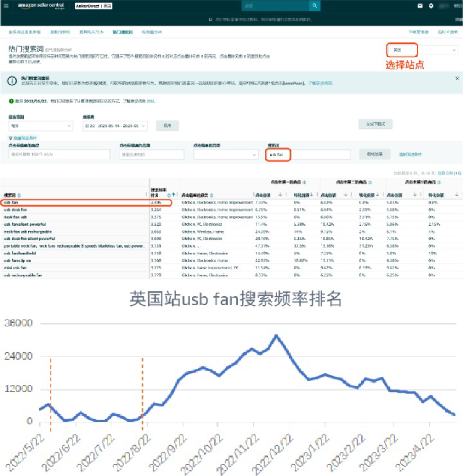Select the 'usb rechargeable fan' row
The width and height of the screenshot is (463, 476).
pyautogui.click(x=231, y=275)
